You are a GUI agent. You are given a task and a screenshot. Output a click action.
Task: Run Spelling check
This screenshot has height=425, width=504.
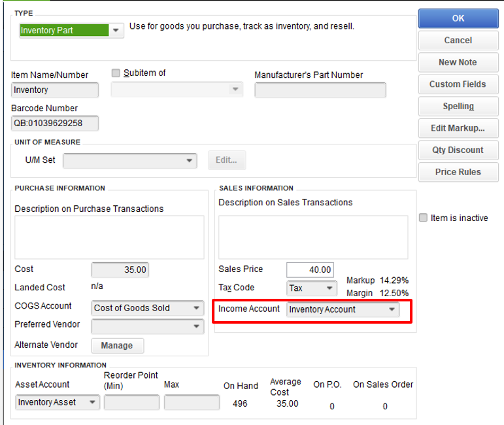[x=458, y=106]
